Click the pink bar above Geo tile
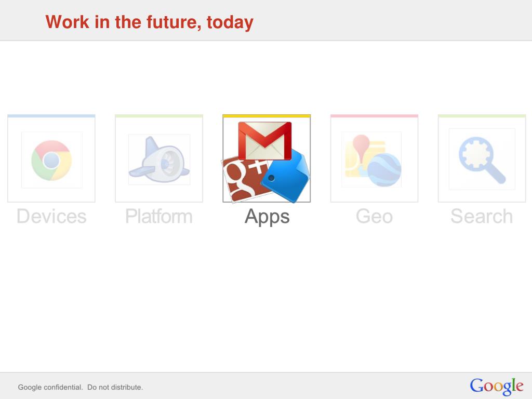 (x=374, y=116)
